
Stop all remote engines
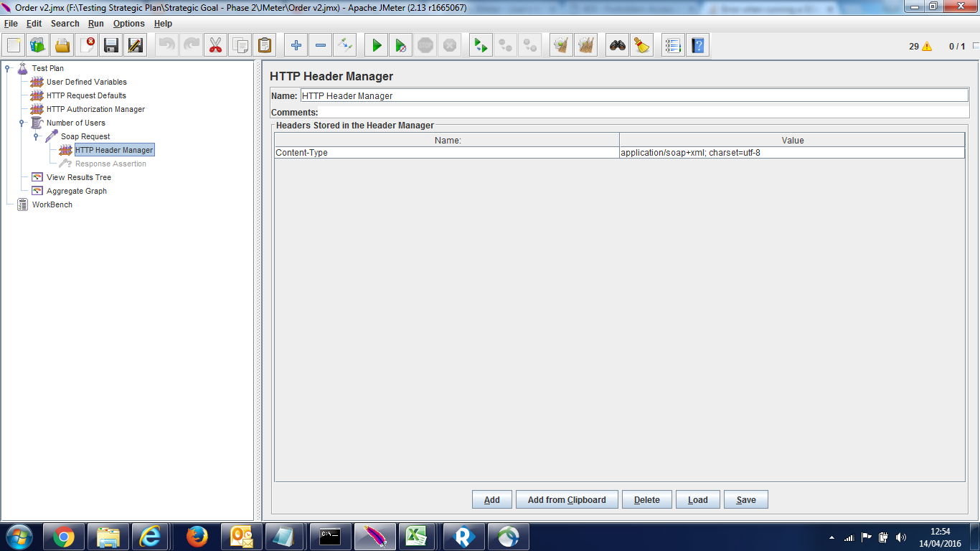tap(505, 46)
